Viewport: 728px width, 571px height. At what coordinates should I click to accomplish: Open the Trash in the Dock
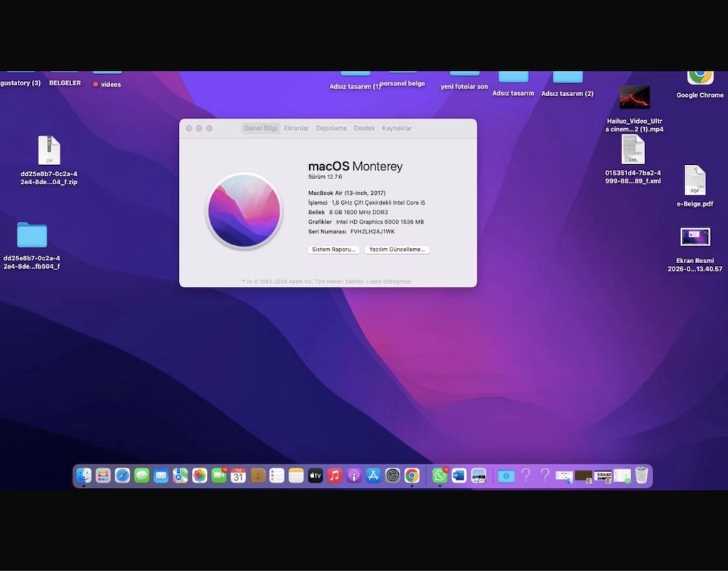(641, 476)
